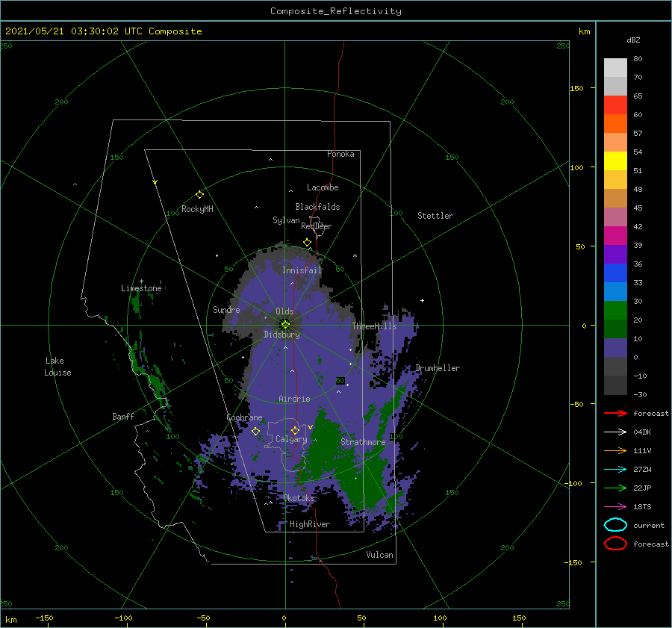672x628 pixels.
Task: Click the Limestone label
Action: tap(141, 288)
